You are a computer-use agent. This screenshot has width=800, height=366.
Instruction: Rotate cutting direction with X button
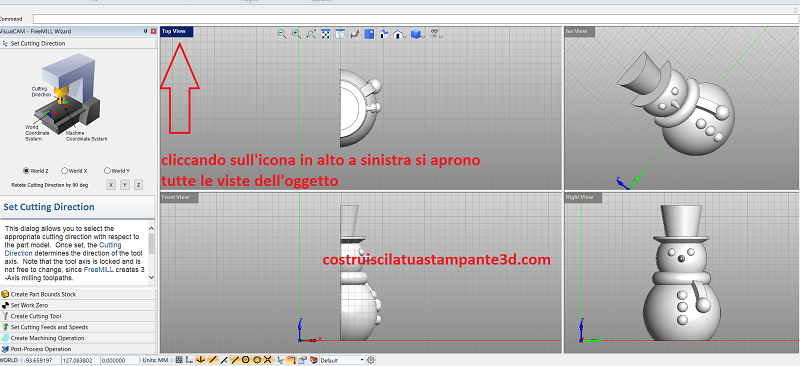[111, 185]
